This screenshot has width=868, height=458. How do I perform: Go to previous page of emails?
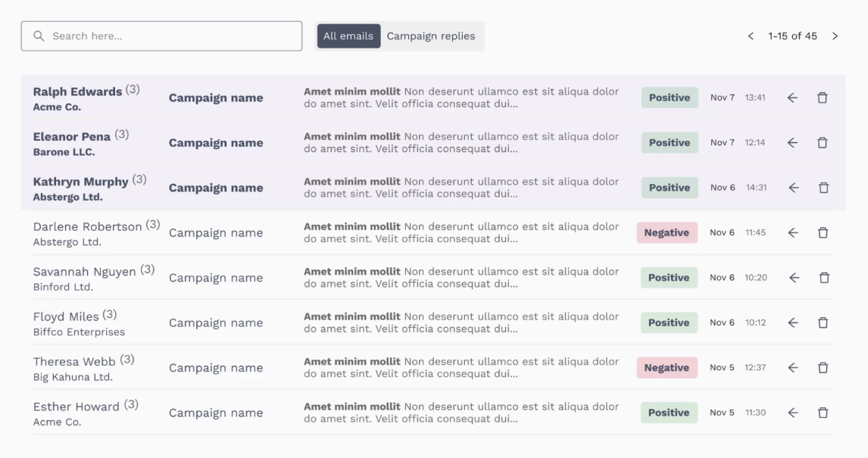(751, 36)
